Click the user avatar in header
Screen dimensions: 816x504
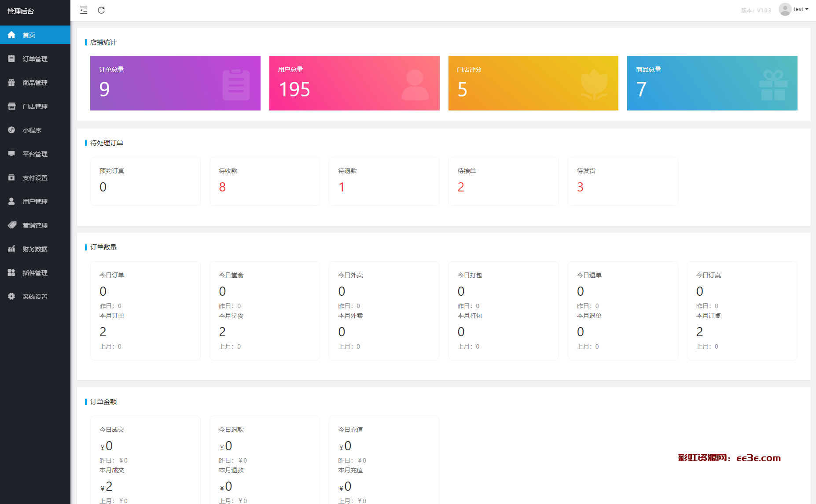[x=785, y=9]
